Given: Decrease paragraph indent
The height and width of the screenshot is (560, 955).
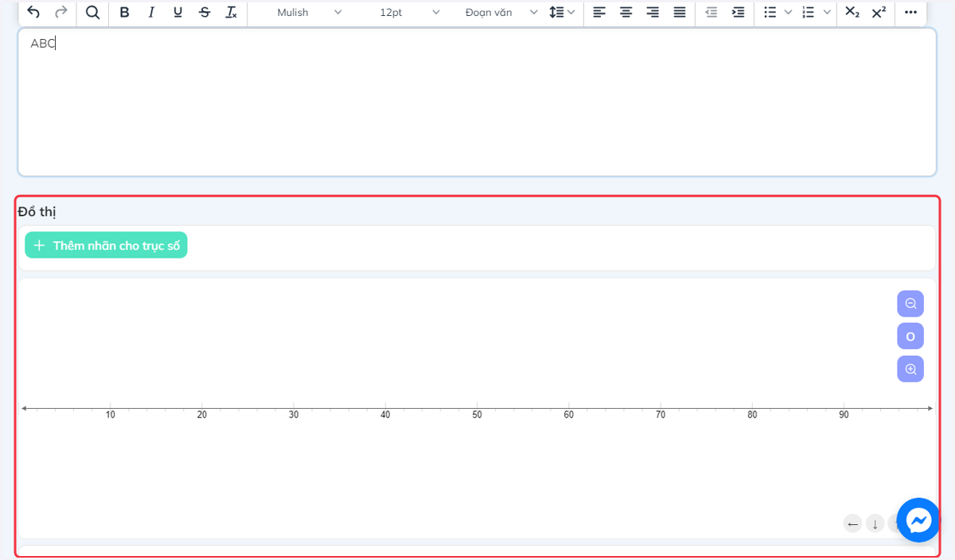Looking at the screenshot, I should click(711, 12).
